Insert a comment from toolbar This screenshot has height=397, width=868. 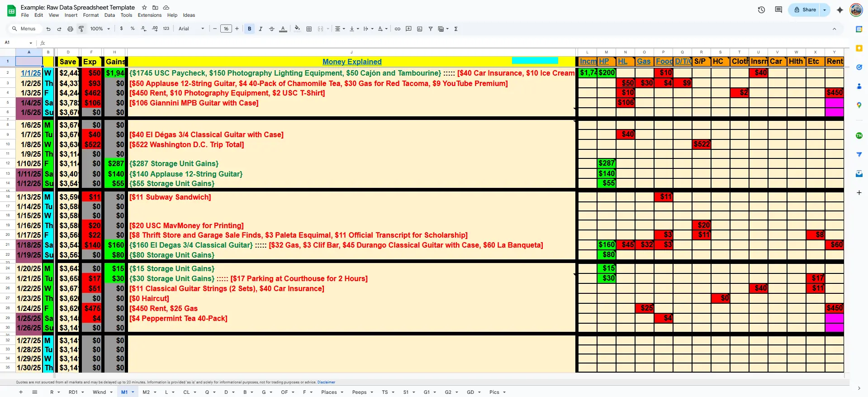(408, 29)
